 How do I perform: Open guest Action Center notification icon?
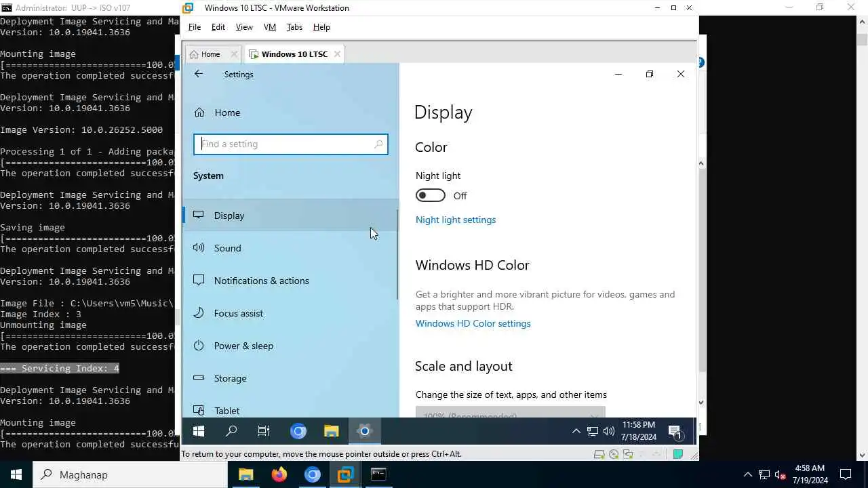point(676,431)
